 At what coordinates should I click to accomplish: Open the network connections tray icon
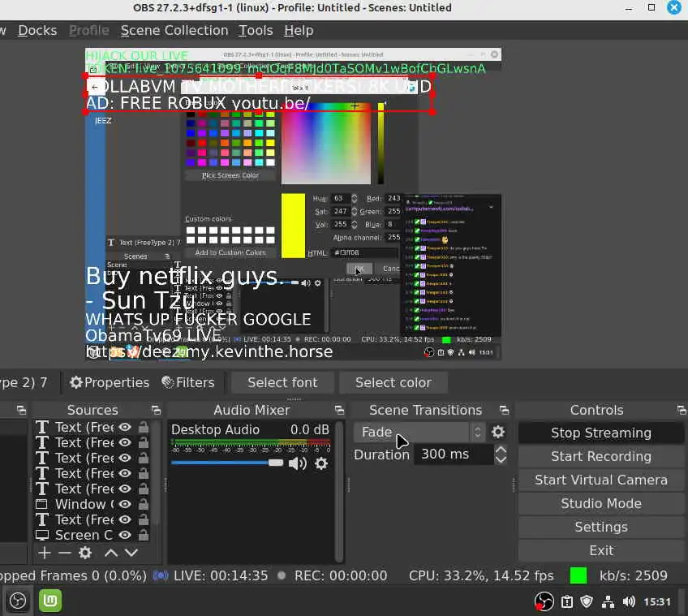[x=608, y=601]
